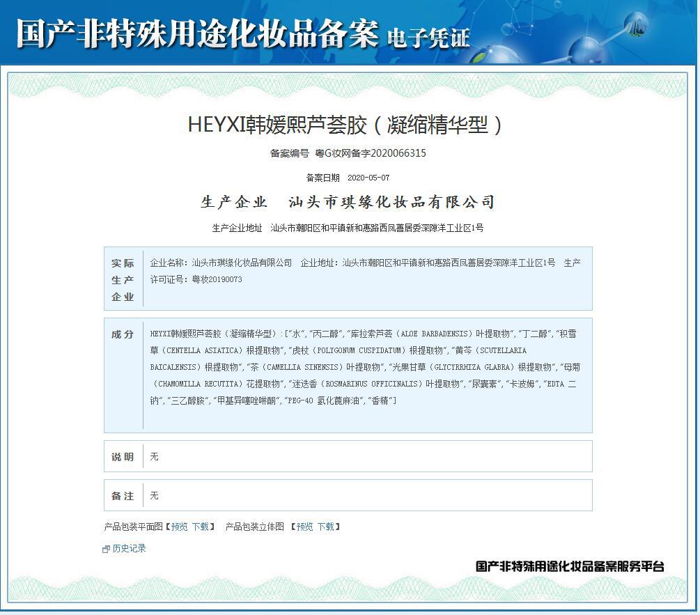The height and width of the screenshot is (615, 700).
Task: Preview the 产品包装平面图 image
Action: [179, 527]
